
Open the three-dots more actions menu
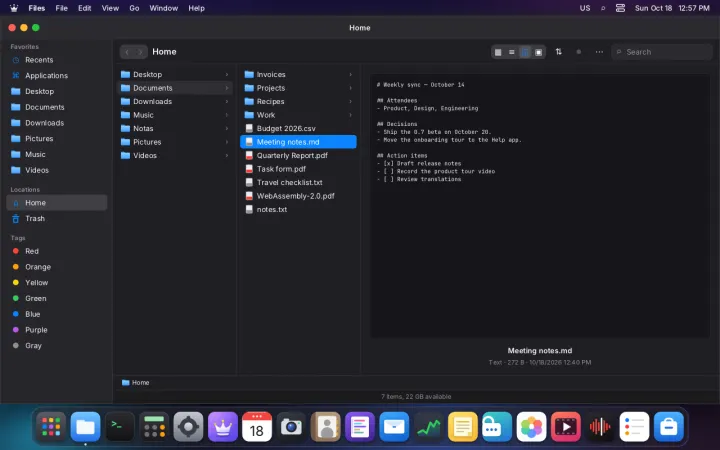click(599, 52)
